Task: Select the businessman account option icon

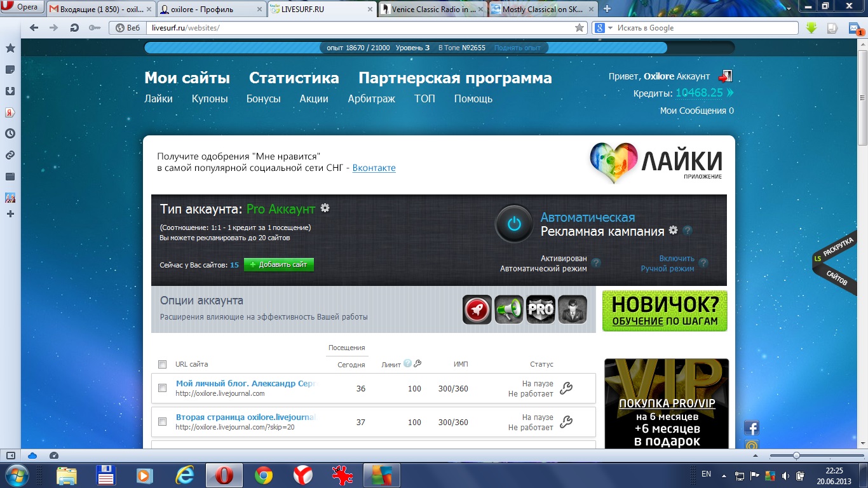Action: click(x=573, y=309)
